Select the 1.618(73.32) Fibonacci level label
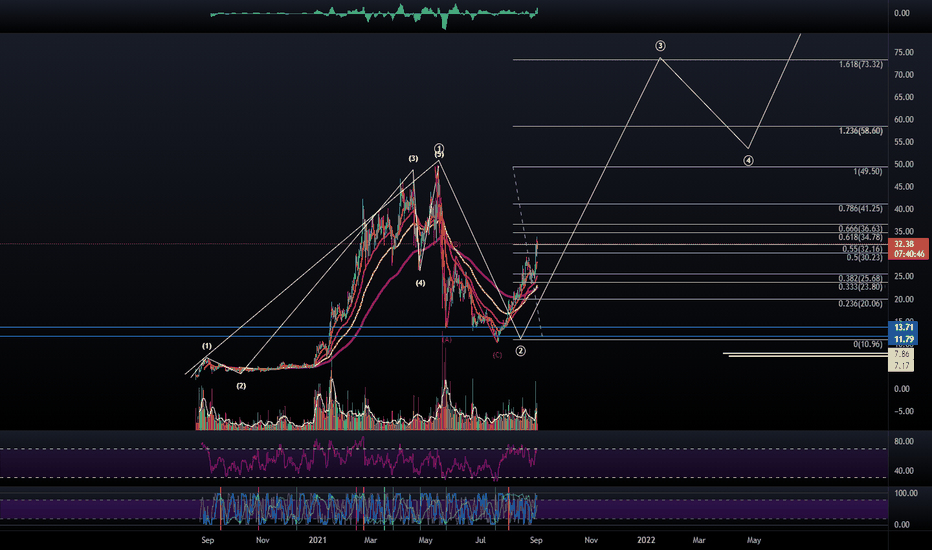Viewport: 932px width, 550px height. point(861,64)
